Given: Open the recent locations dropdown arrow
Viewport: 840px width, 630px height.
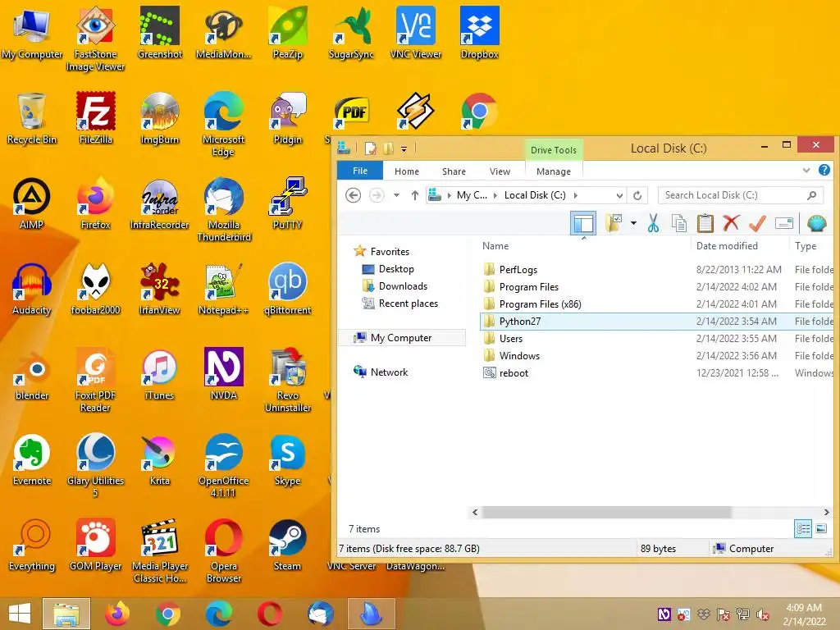Looking at the screenshot, I should click(396, 195).
